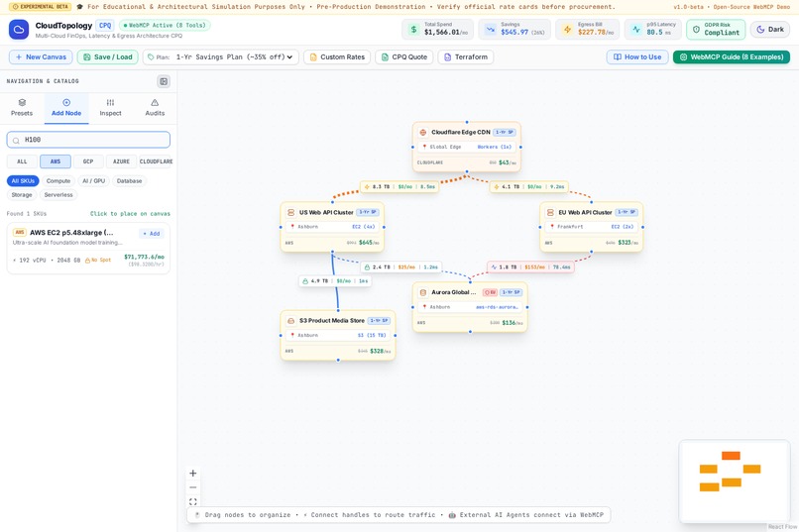Viewport: 799px width, 532px height.
Task: Toggle Dark mode
Action: click(x=770, y=30)
